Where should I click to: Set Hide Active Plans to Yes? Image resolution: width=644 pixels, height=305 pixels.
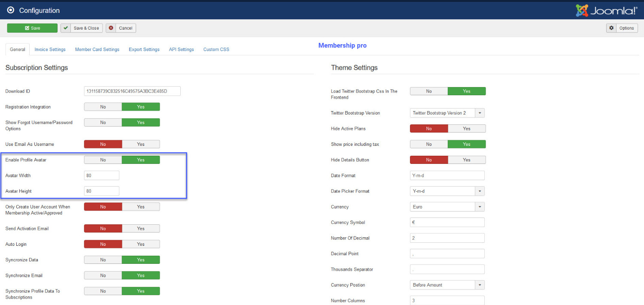click(467, 128)
